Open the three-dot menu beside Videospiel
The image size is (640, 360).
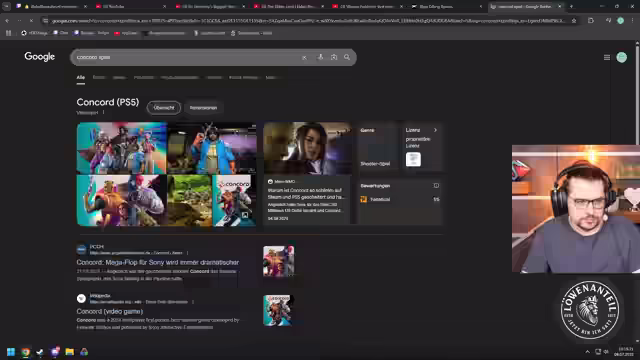(x=103, y=113)
